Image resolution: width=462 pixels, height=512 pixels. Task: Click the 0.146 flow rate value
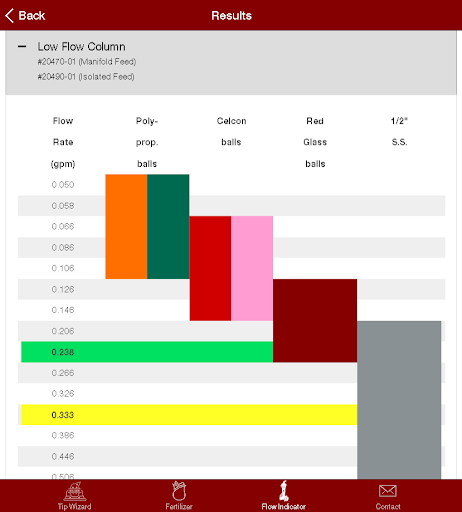click(x=63, y=310)
